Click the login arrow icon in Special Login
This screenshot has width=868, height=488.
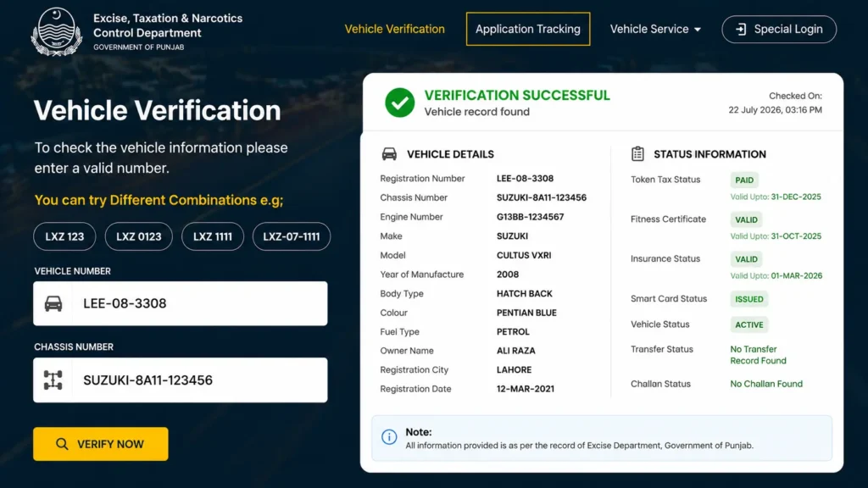click(x=741, y=30)
